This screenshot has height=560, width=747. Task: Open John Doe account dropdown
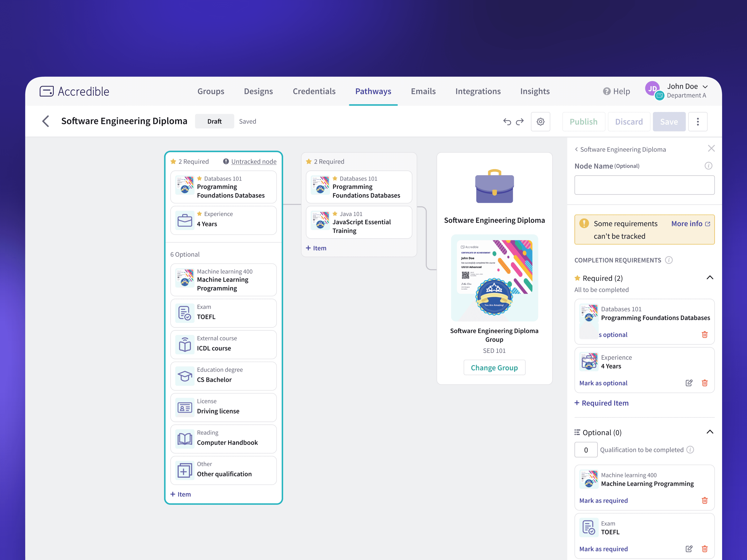point(705,87)
